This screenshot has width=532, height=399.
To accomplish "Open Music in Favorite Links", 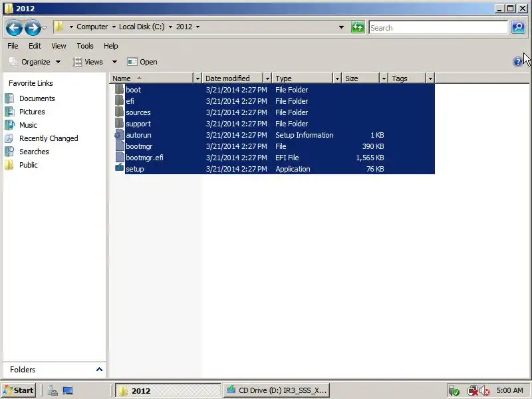I will pyautogui.click(x=28, y=125).
